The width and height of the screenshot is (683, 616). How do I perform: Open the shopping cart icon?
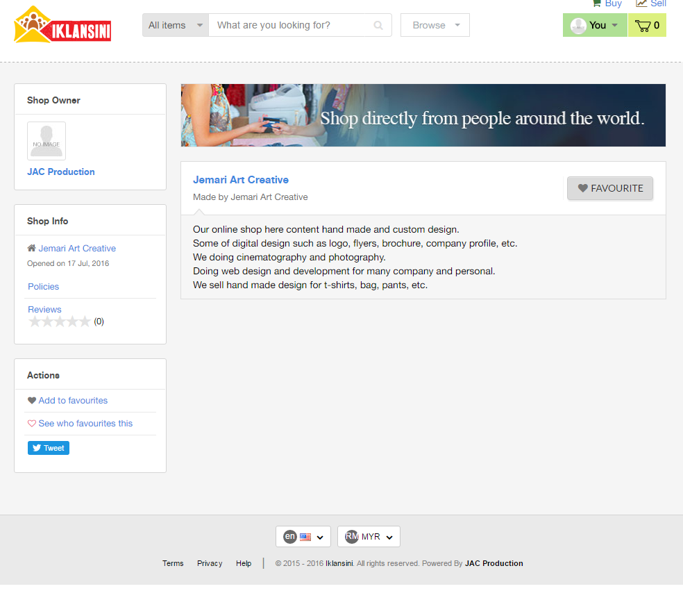(x=643, y=26)
